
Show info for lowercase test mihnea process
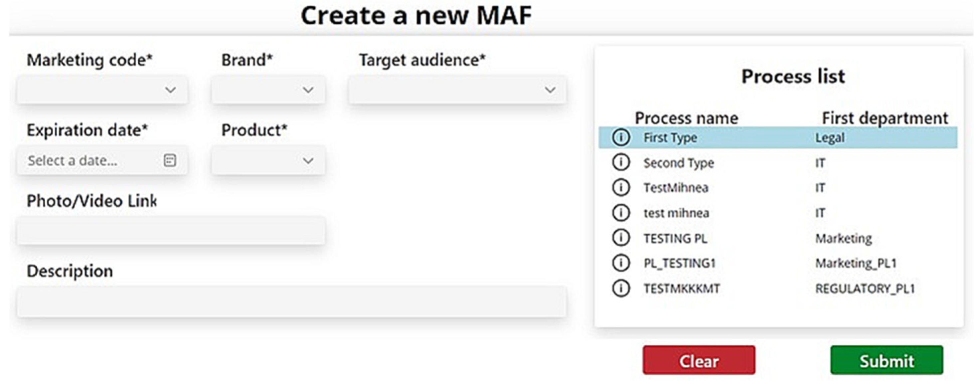point(621,213)
